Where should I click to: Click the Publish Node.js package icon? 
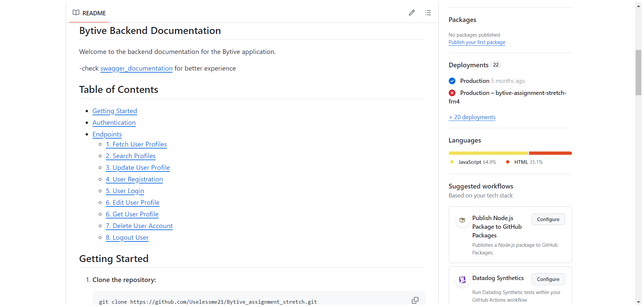click(462, 220)
